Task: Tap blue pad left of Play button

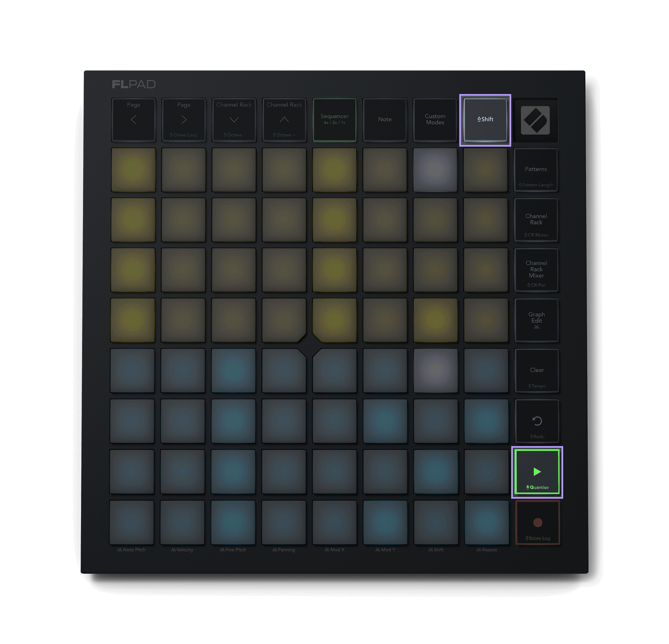Action: coord(486,472)
